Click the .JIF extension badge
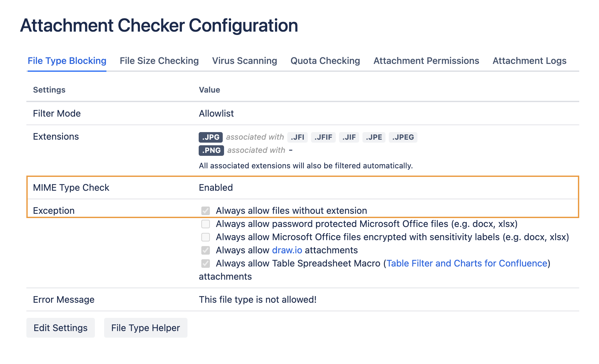599x364 pixels. [349, 137]
